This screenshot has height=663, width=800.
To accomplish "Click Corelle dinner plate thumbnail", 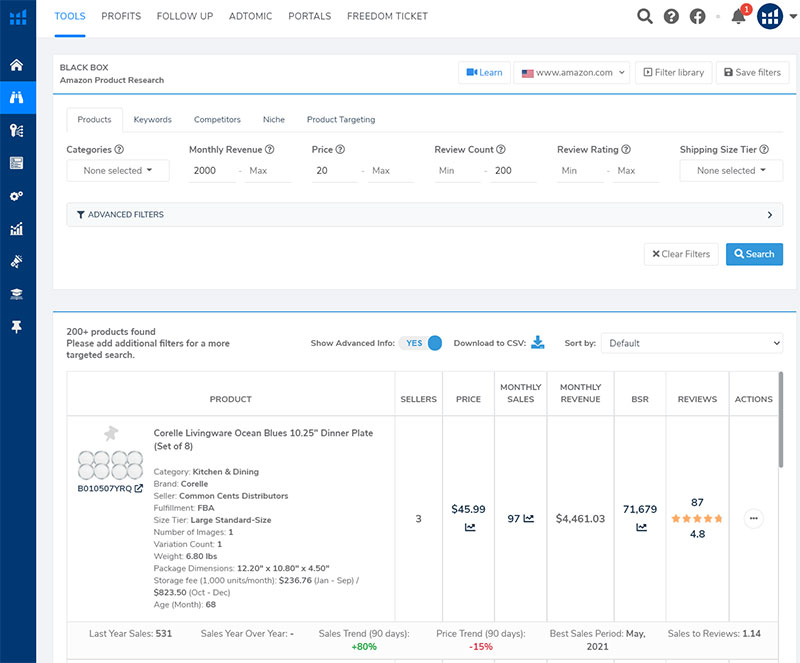I will coord(110,465).
